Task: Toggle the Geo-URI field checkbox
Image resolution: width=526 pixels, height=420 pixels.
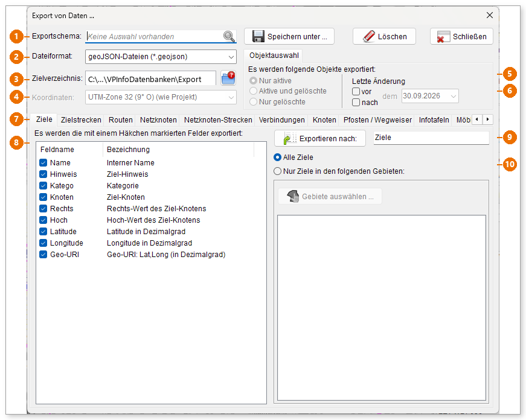Action: coord(43,255)
